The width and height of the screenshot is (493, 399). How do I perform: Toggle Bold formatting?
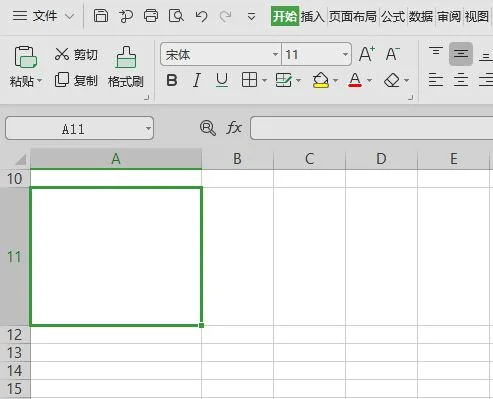click(172, 80)
